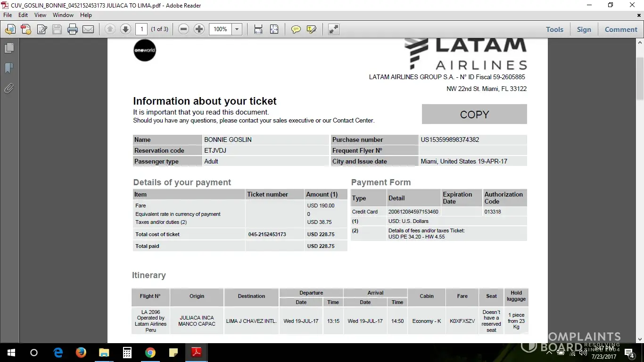Open the Bookmarks side panel
The height and width of the screenshot is (362, 644).
[9, 68]
